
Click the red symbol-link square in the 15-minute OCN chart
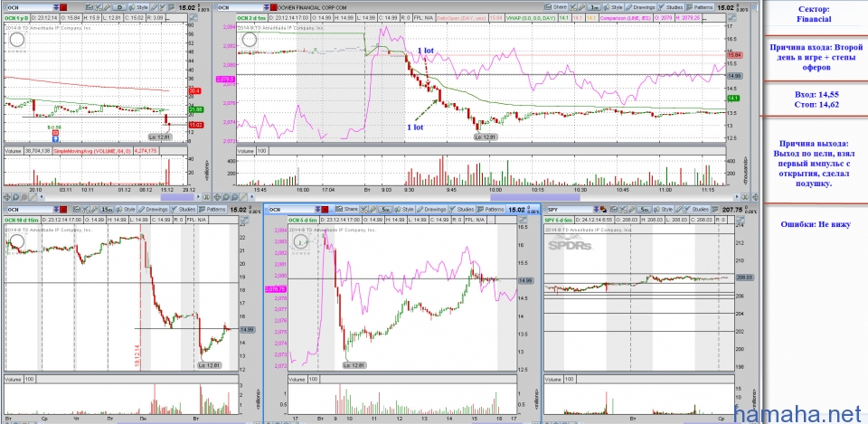coord(63,209)
